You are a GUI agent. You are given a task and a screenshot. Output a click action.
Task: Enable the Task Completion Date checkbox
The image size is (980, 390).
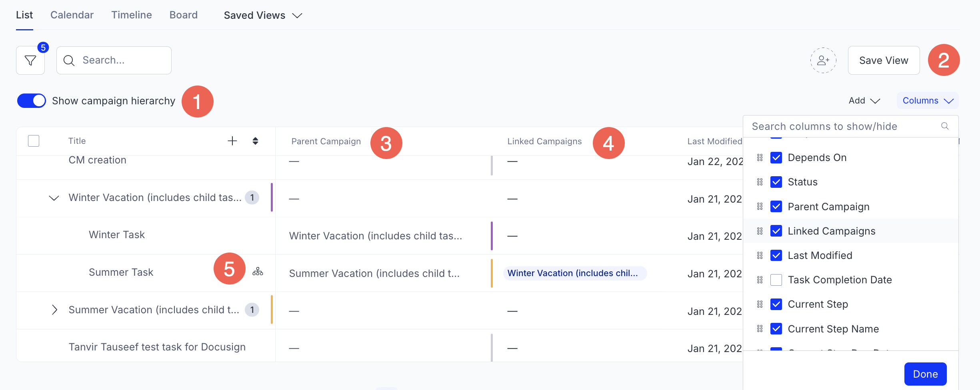[x=776, y=280]
